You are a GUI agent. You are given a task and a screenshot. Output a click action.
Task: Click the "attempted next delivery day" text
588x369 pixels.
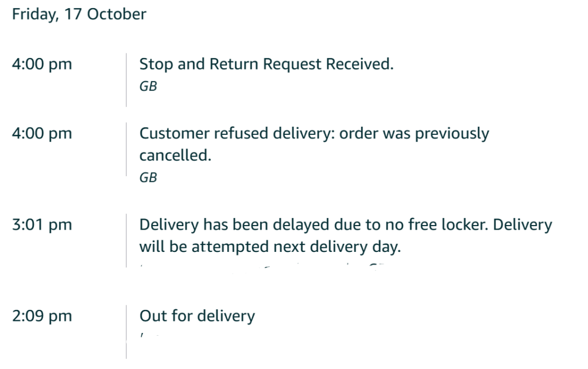(295, 247)
